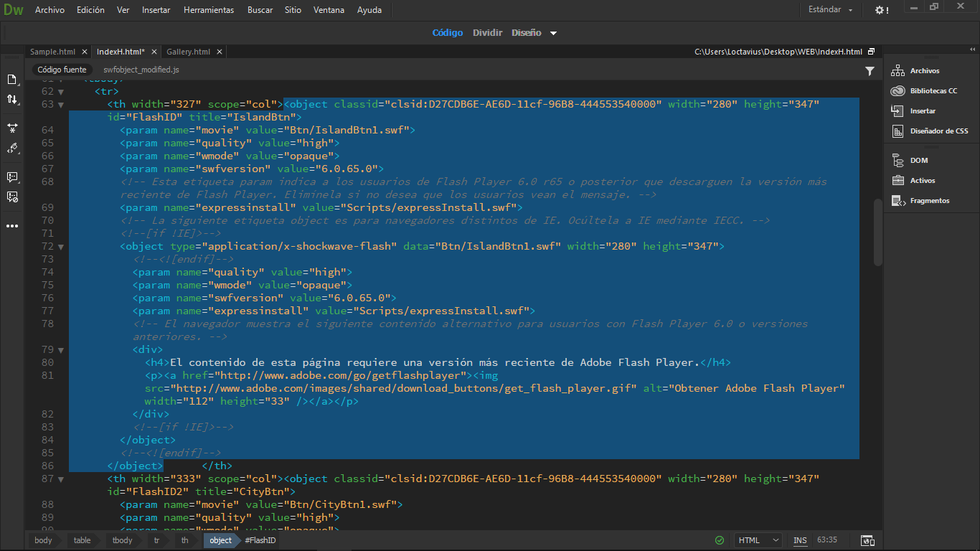980x551 pixels.
Task: Open the three-dots toolbar customization menu
Action: [x=12, y=226]
